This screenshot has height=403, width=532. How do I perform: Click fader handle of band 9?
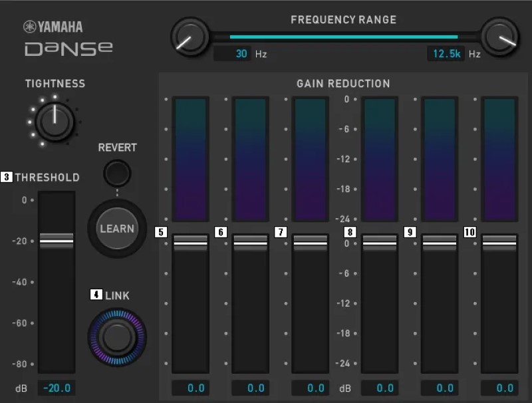pos(440,243)
